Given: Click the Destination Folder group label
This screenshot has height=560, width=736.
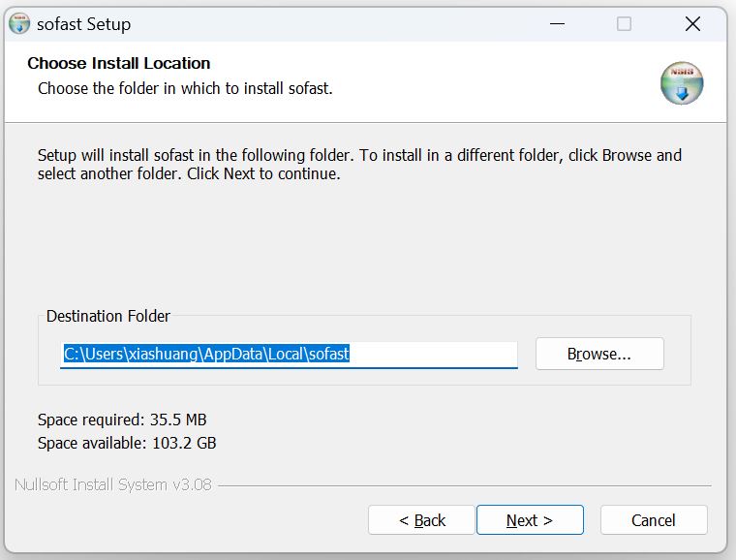Looking at the screenshot, I should point(107,316).
